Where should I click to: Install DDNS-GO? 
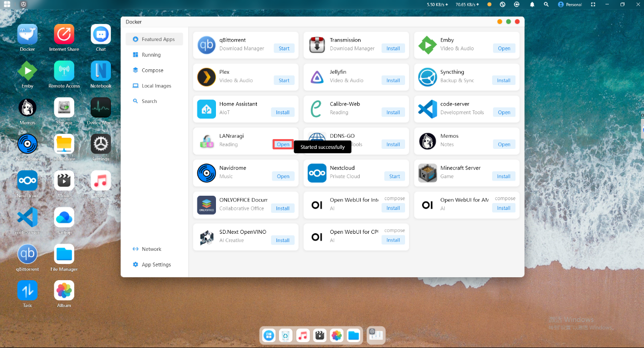pos(393,144)
